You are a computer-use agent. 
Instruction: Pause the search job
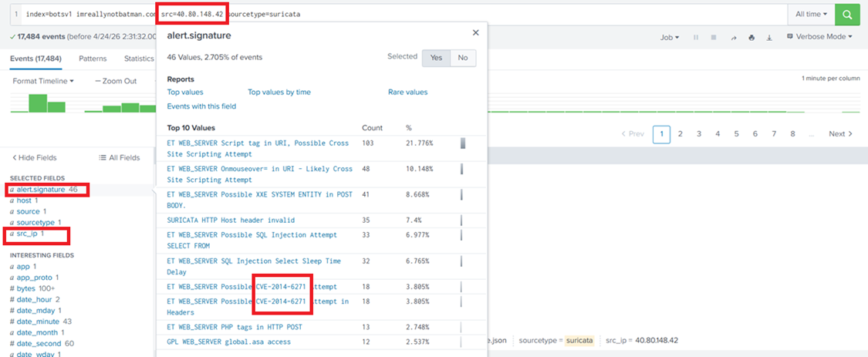(695, 38)
